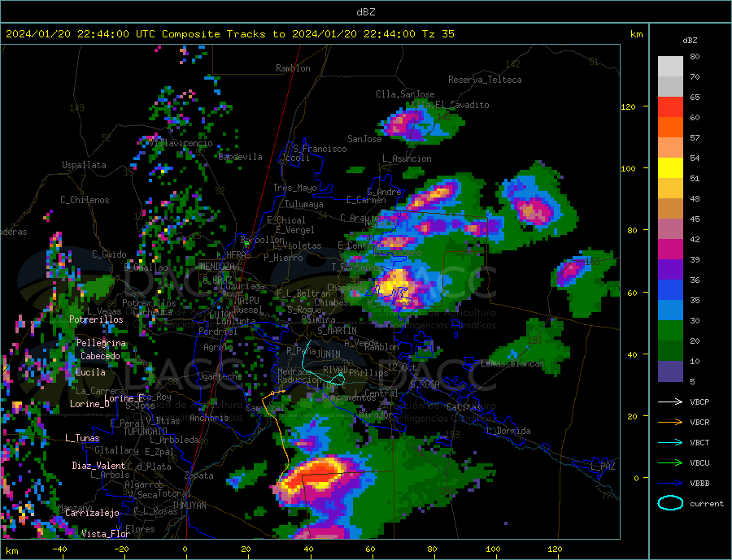Click the C_Chilenos label
This screenshot has width=732, height=560.
pos(85,200)
